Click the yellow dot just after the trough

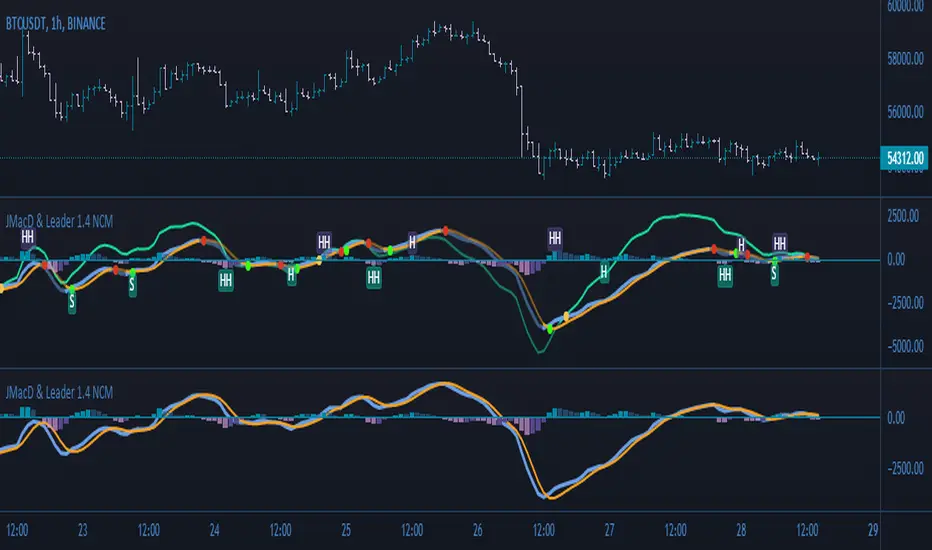coord(566,317)
